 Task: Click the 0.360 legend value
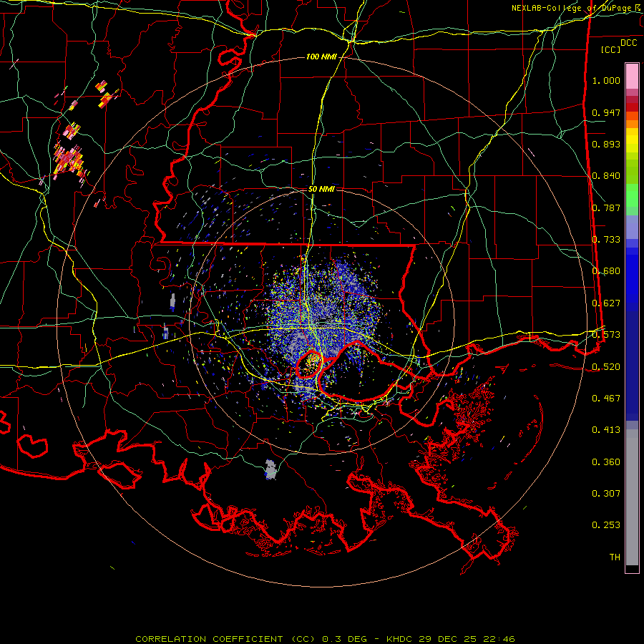pyautogui.click(x=606, y=462)
